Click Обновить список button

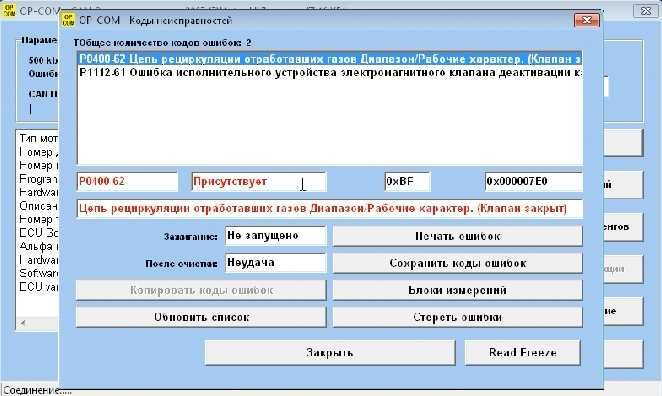(x=201, y=317)
